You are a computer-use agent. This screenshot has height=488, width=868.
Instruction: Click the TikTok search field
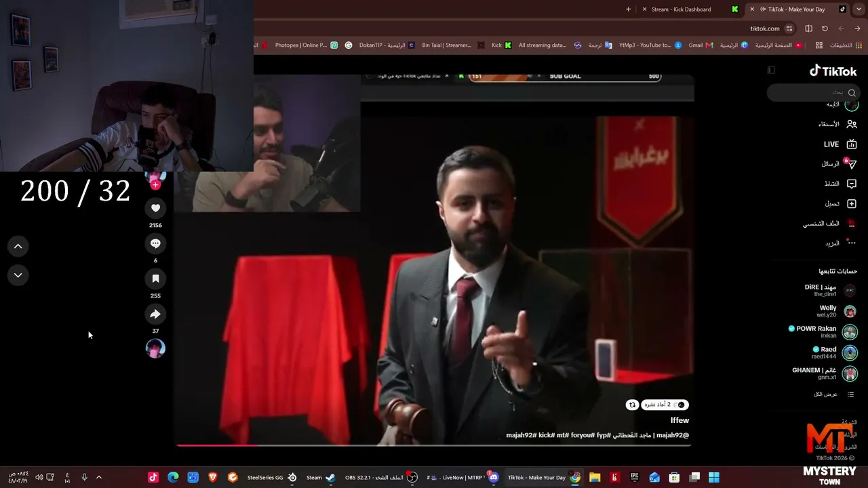coord(814,92)
